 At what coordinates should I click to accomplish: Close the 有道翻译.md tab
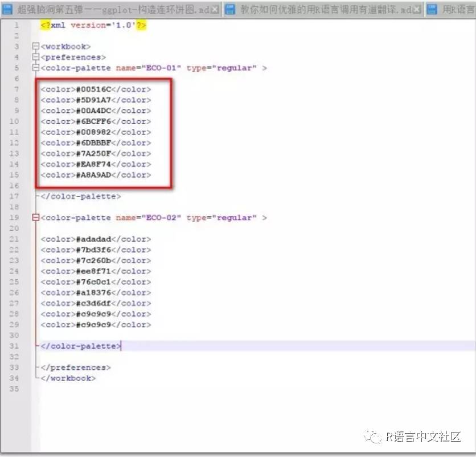click(x=417, y=10)
